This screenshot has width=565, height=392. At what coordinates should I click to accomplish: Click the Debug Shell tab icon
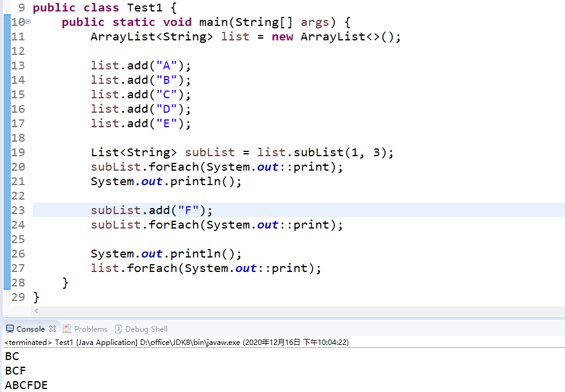(x=118, y=329)
